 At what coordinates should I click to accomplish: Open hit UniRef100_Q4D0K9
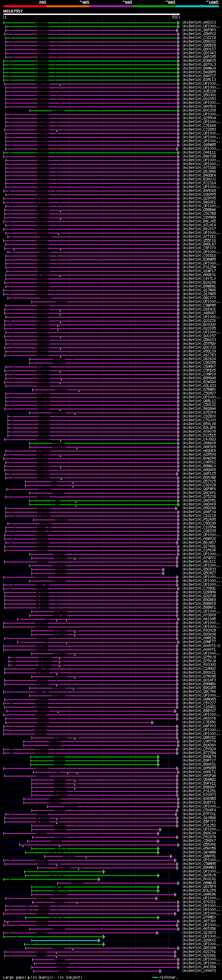[x=199, y=504]
